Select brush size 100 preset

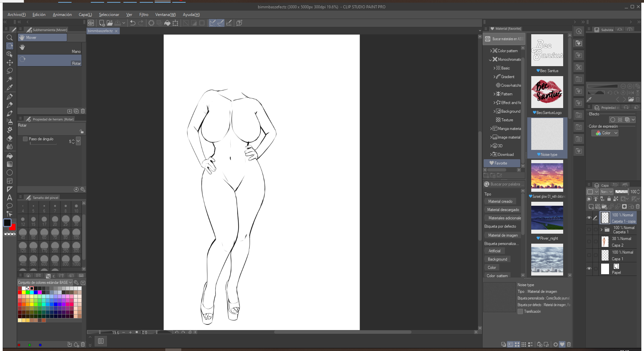(x=76, y=234)
